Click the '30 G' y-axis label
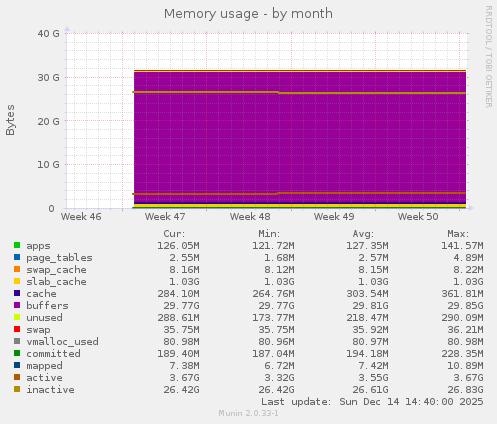The height and width of the screenshot is (424, 497). point(48,77)
